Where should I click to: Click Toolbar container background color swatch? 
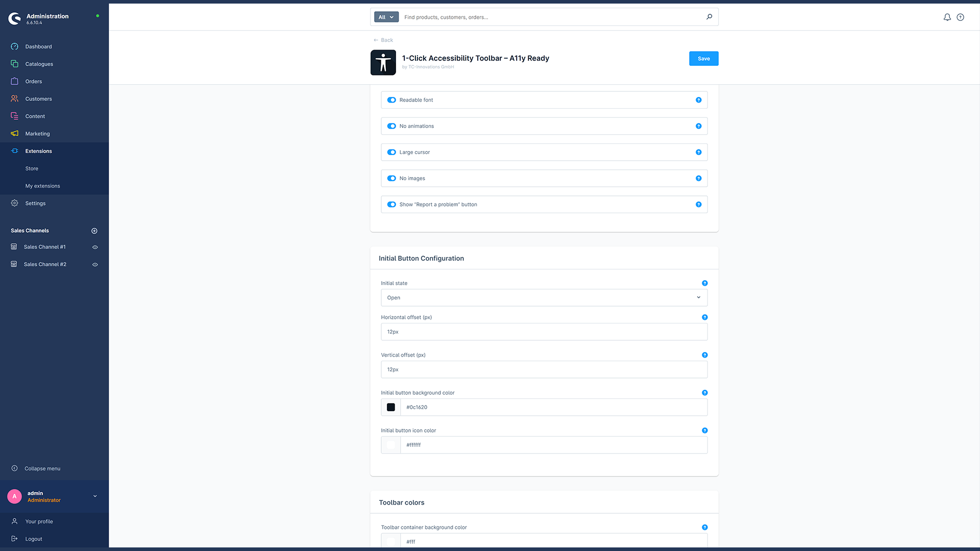pyautogui.click(x=391, y=541)
